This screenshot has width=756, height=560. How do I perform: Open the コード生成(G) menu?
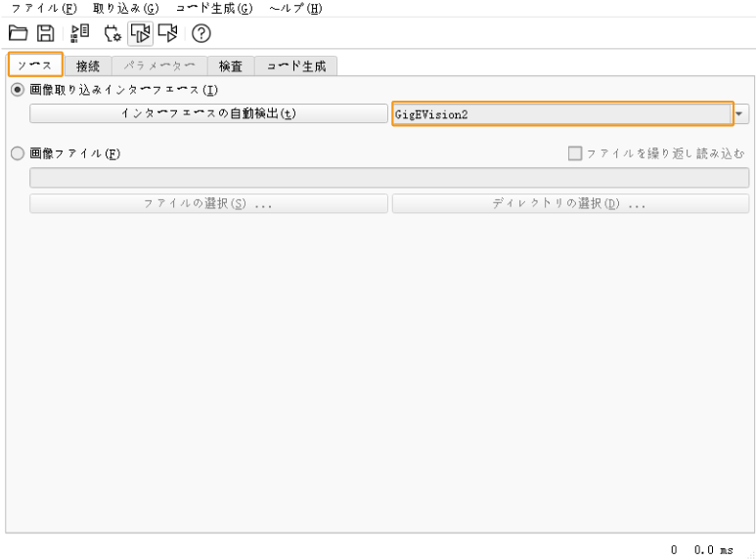pyautogui.click(x=214, y=8)
